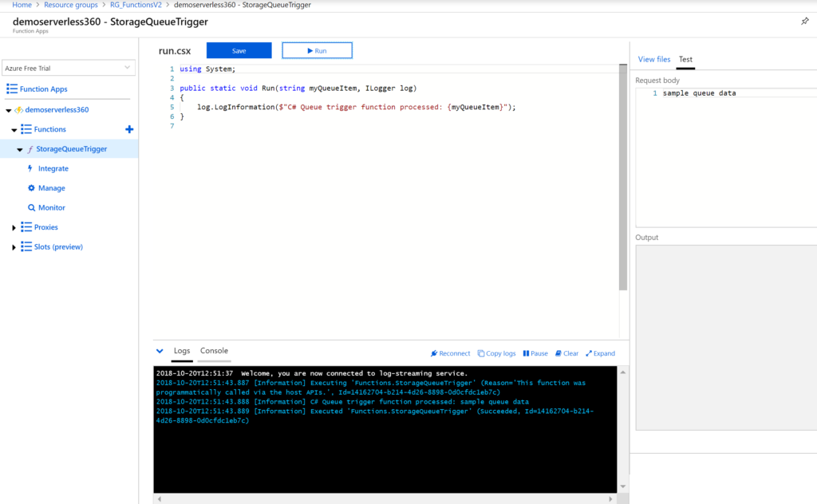Viewport: 817px width, 504px height.
Task: Open the Integrate settings
Action: (53, 168)
